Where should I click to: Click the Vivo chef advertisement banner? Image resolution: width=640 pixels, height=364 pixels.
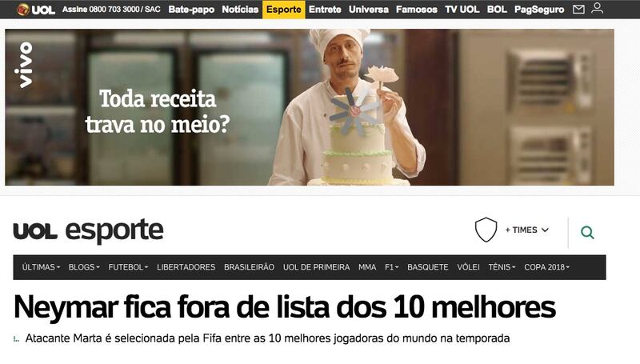pos(310,107)
